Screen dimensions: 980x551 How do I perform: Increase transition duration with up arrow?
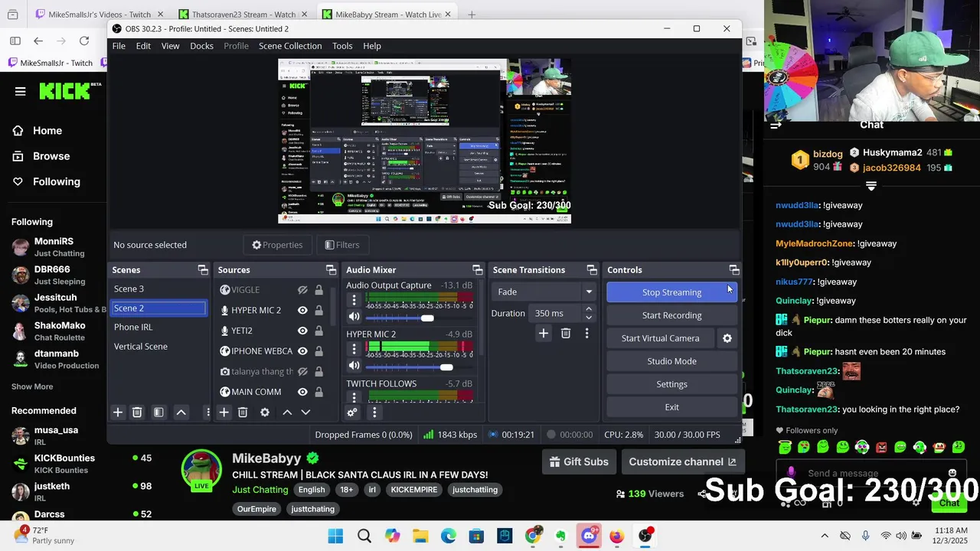pyautogui.click(x=588, y=309)
